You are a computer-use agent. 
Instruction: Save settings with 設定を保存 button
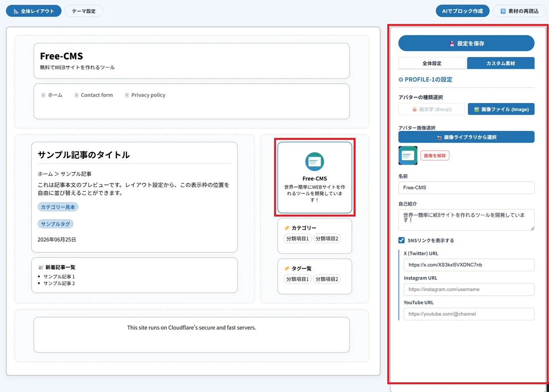tap(466, 43)
